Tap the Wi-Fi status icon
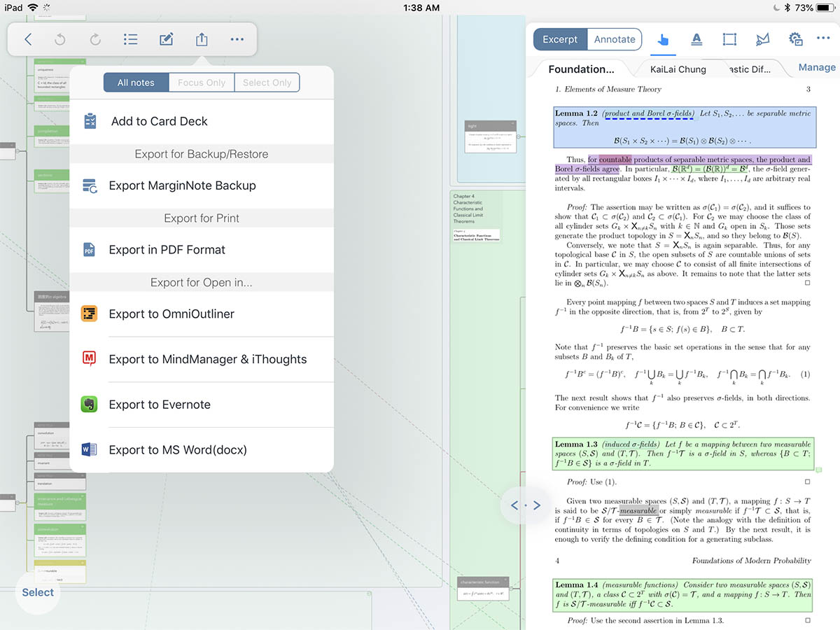The width and height of the screenshot is (840, 630). (x=34, y=8)
